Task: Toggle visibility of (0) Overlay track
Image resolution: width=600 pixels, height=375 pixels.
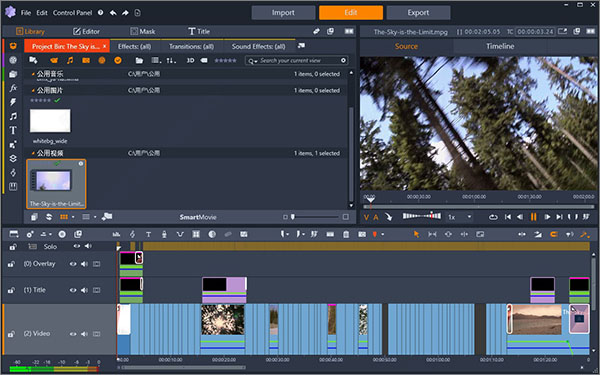Action: tap(73, 264)
